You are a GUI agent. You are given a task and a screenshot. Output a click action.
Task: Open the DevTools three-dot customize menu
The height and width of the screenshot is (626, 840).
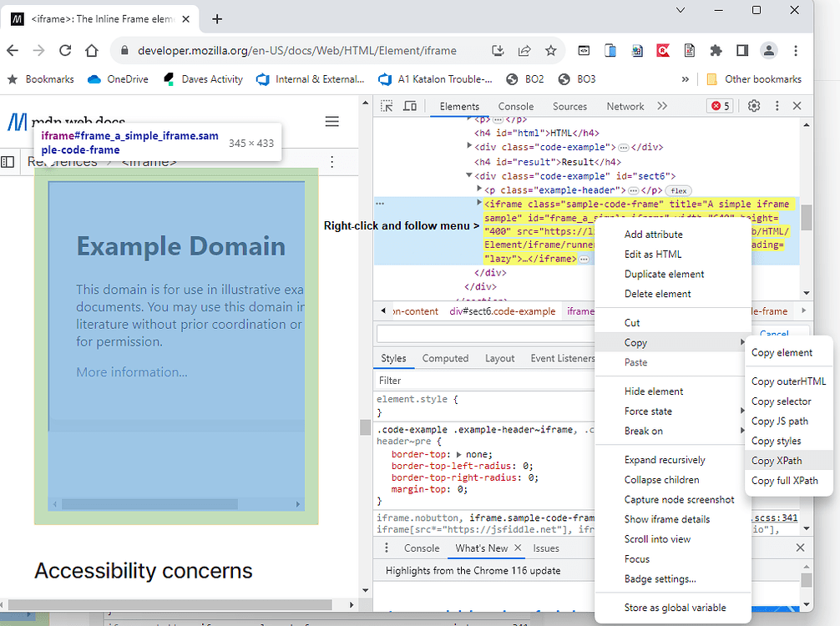coord(777,106)
